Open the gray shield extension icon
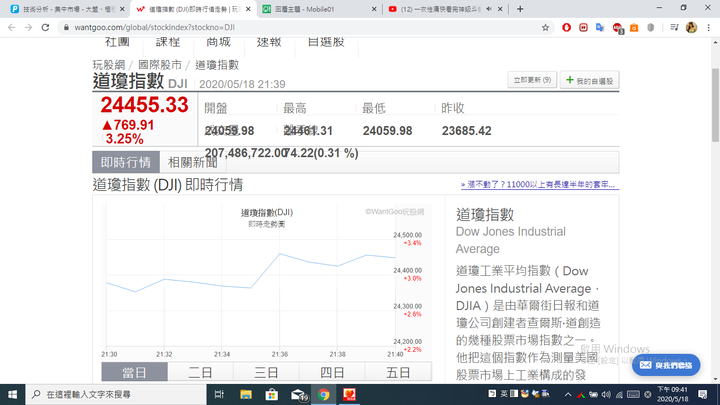This screenshot has height=405, width=720. (x=651, y=28)
